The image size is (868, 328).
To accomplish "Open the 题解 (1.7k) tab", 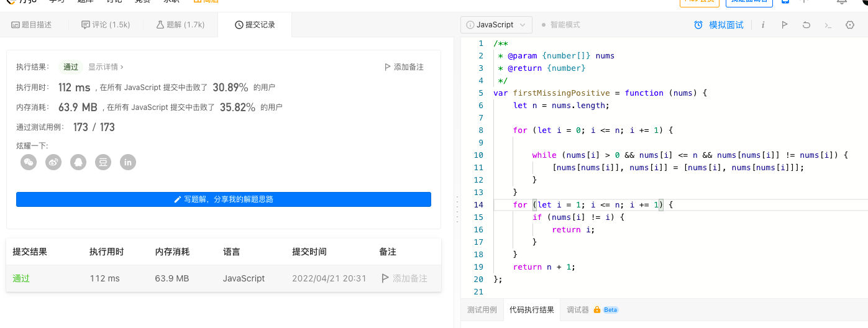I will 180,25.
